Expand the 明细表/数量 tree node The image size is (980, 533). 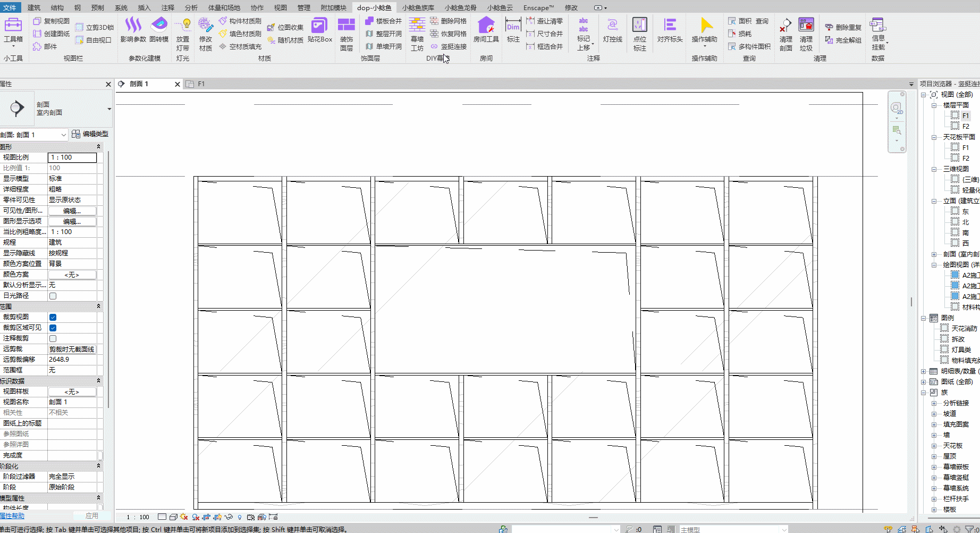[924, 371]
